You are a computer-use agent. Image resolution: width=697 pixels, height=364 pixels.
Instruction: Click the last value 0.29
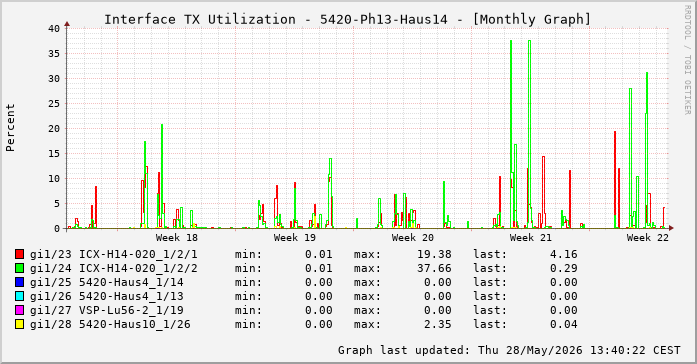564,268
